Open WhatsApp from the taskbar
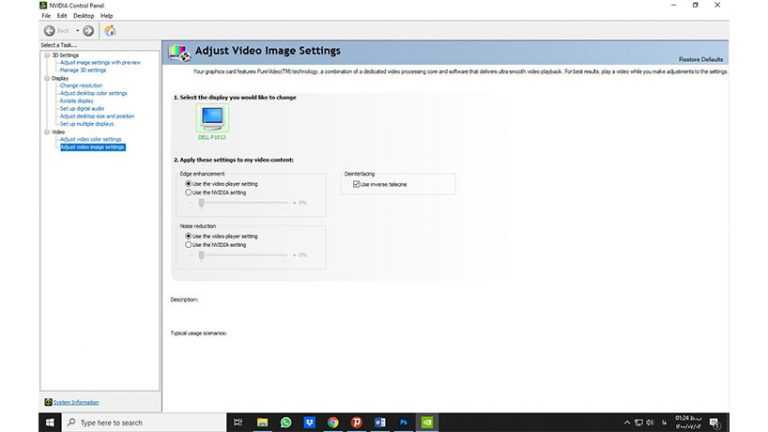768x432 pixels. coord(286,422)
